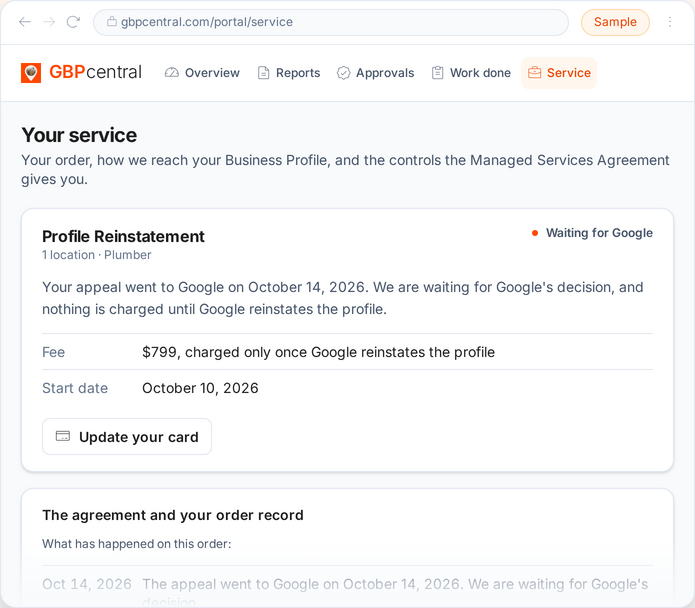Click the orange Waiting for Google status dot
This screenshot has height=608, width=695.
pyautogui.click(x=535, y=233)
